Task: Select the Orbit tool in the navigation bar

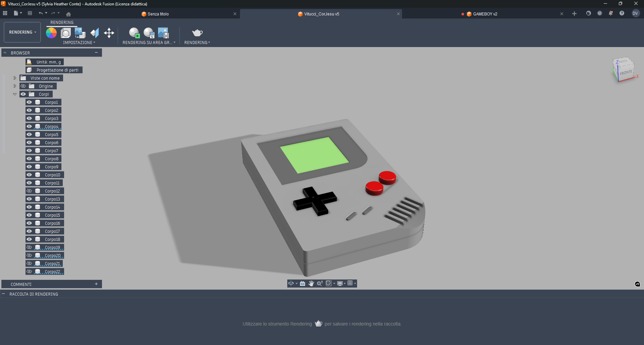Action: pos(291,283)
